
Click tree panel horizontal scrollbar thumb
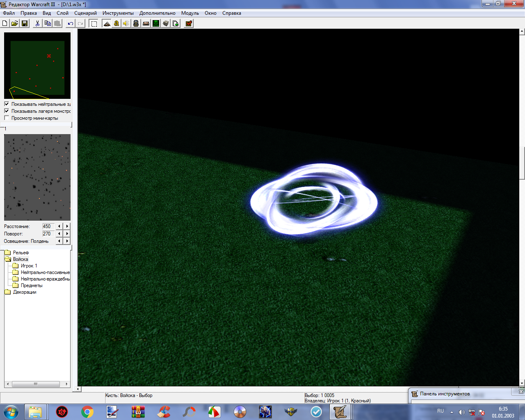tap(36, 384)
